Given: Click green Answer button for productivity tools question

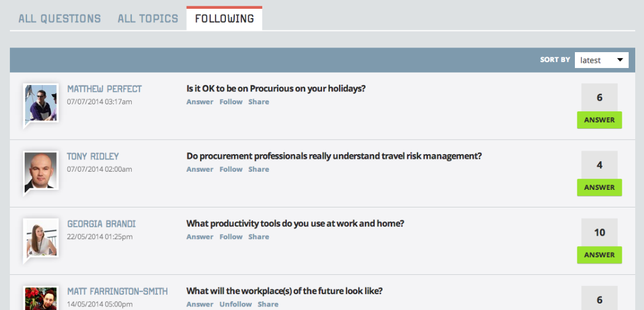Looking at the screenshot, I should point(600,255).
